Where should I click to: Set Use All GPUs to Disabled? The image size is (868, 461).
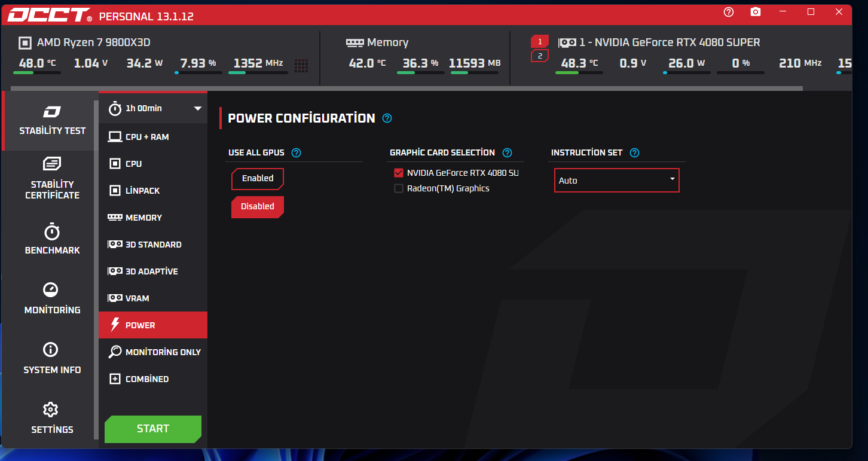258,206
